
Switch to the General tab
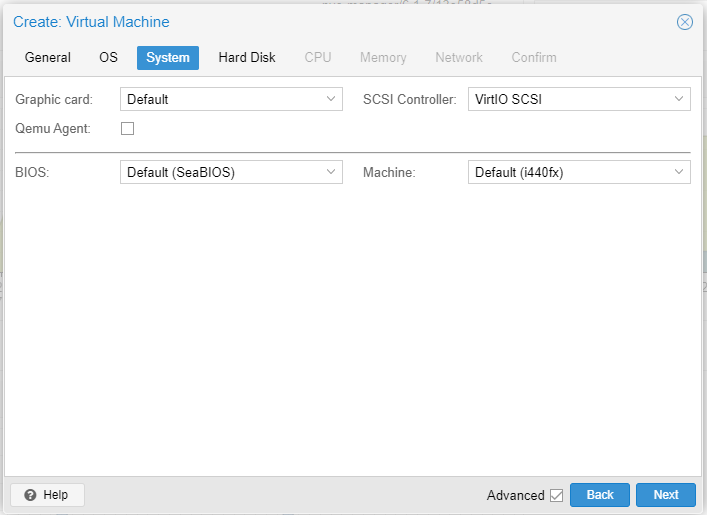click(48, 58)
